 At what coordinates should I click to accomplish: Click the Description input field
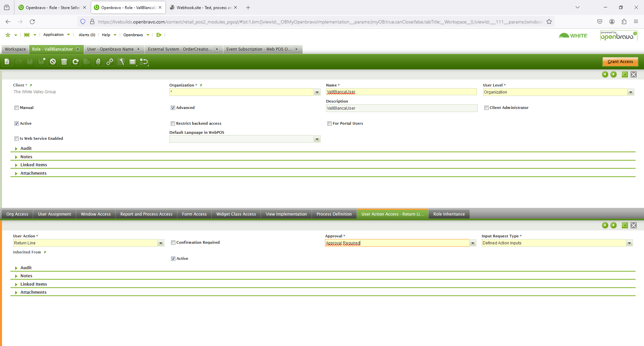point(401,108)
